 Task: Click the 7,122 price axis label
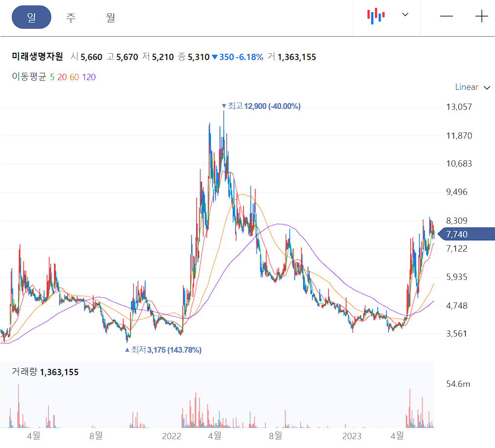457,249
